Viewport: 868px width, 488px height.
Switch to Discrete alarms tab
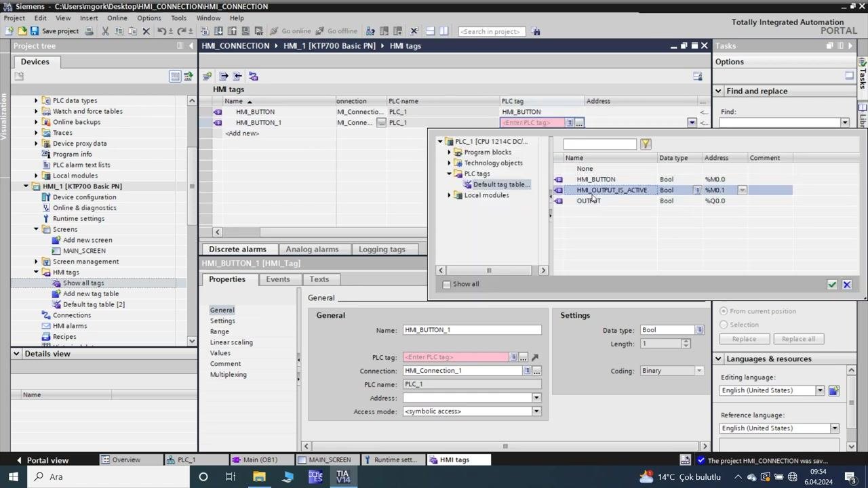click(x=237, y=249)
